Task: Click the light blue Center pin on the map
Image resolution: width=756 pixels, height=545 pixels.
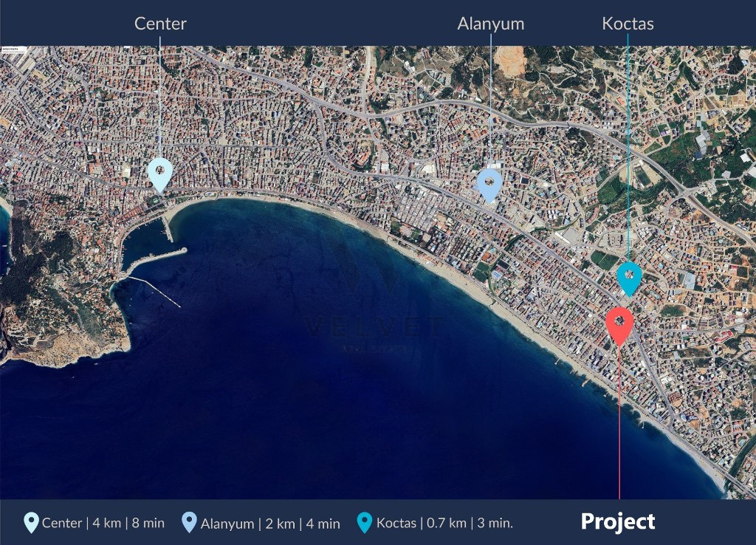Action: click(159, 173)
